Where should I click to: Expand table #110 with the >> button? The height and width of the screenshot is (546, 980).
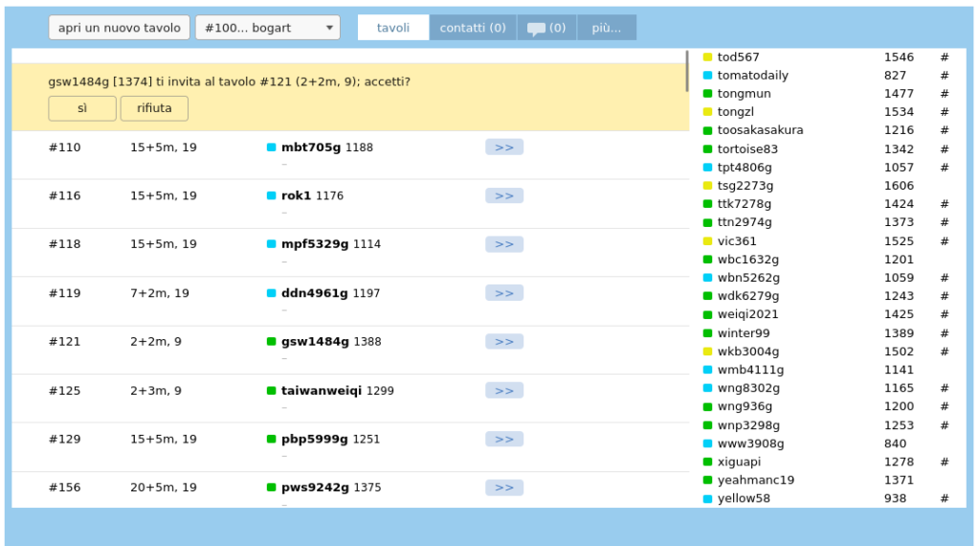(x=503, y=148)
